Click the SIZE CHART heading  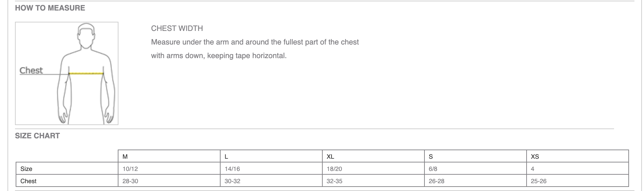[x=37, y=136]
